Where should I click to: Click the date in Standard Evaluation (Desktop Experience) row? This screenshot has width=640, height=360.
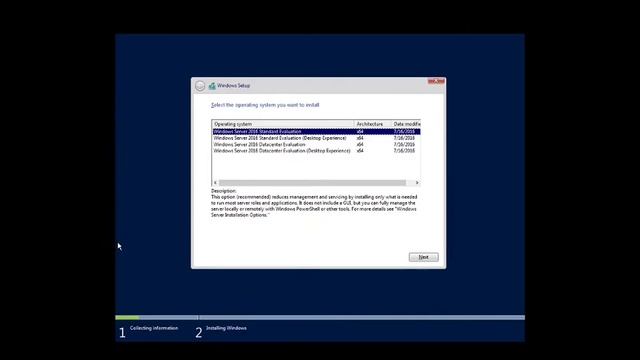click(x=404, y=138)
